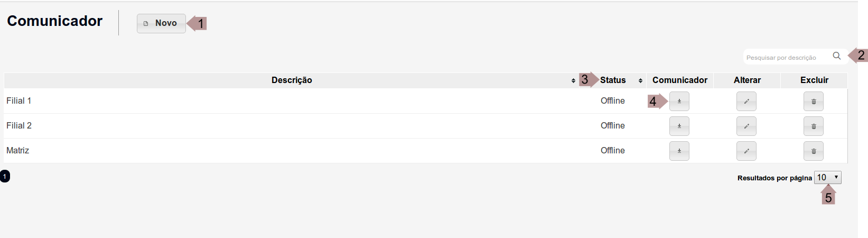Click the search magnifier icon
868x238 pixels.
point(837,56)
